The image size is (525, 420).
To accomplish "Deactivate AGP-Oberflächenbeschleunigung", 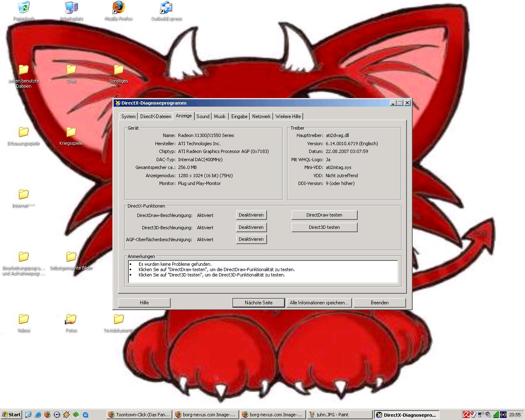I will click(x=251, y=239).
